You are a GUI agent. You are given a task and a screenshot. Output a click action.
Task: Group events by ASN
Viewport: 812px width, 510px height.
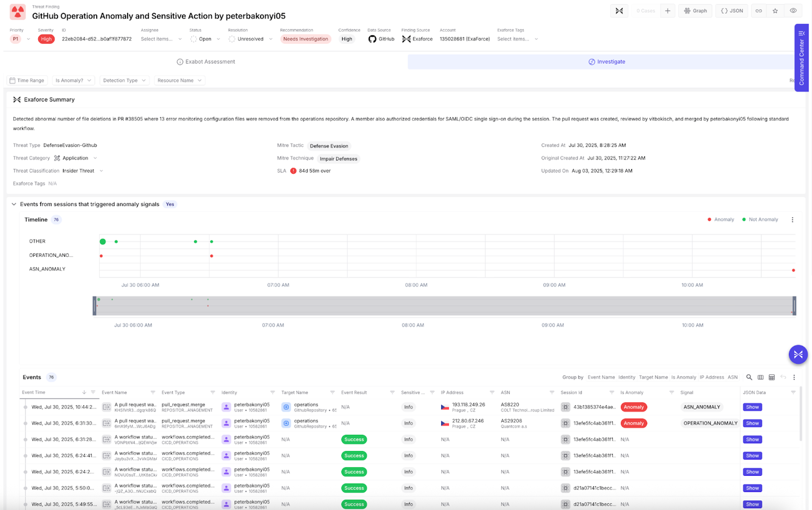(732, 377)
